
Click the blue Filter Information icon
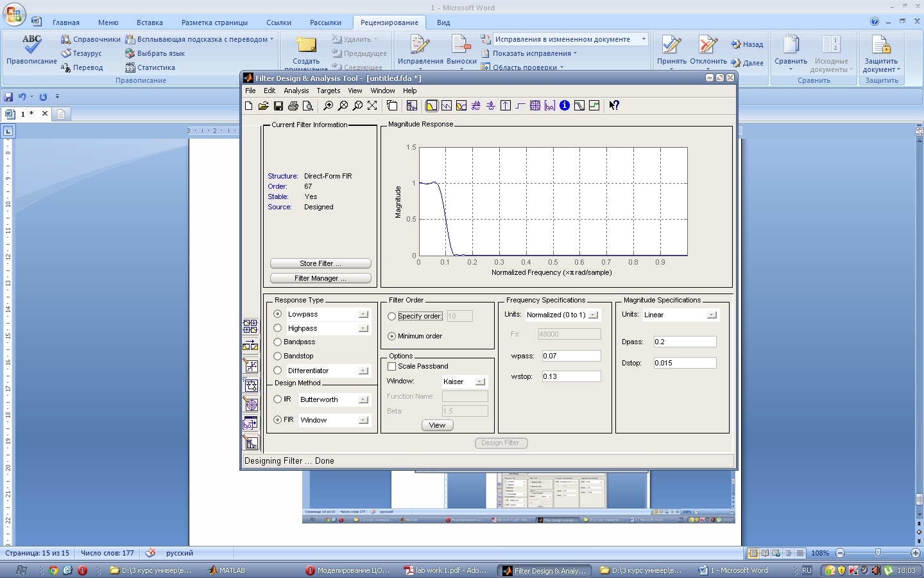tap(565, 106)
